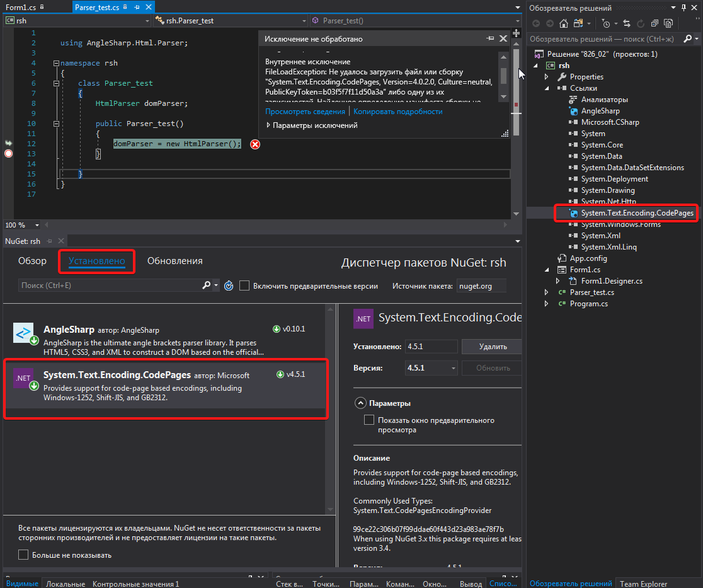Open the Вывод tab at bottom
703x588 pixels.
[471, 584]
